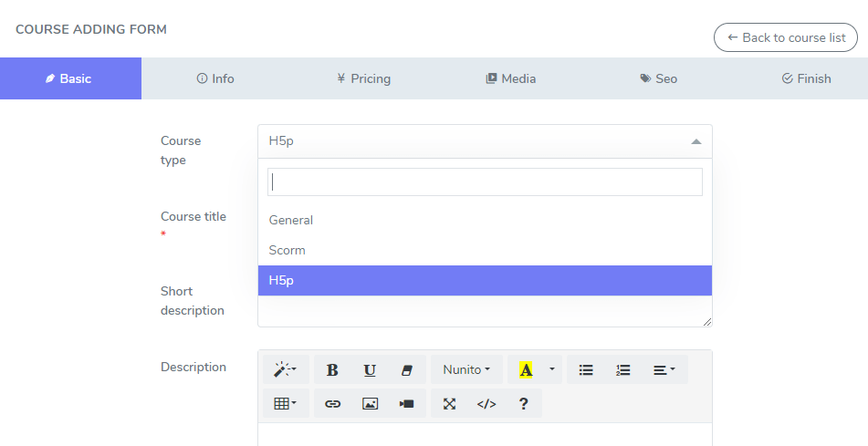This screenshot has width=868, height=446.
Task: Expand the table insert dropdown
Action: point(286,403)
